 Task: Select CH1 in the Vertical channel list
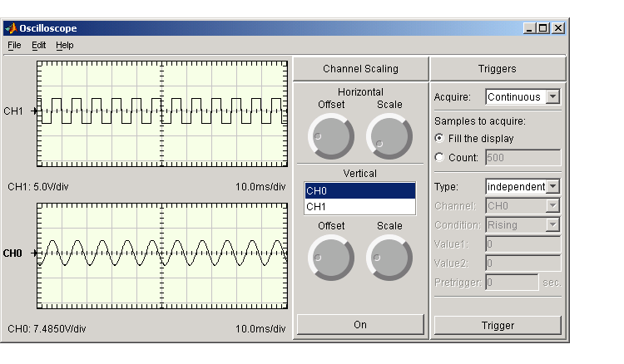tap(359, 207)
